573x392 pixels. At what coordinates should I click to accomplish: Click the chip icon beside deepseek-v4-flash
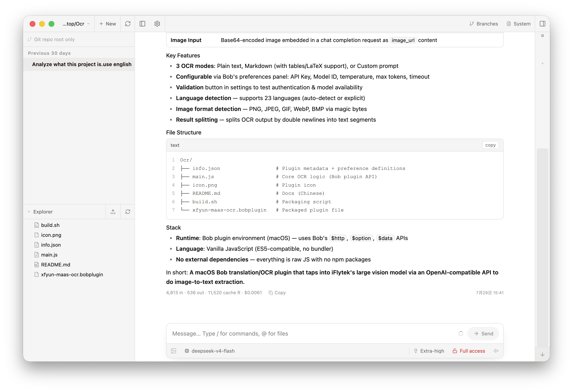(187, 351)
